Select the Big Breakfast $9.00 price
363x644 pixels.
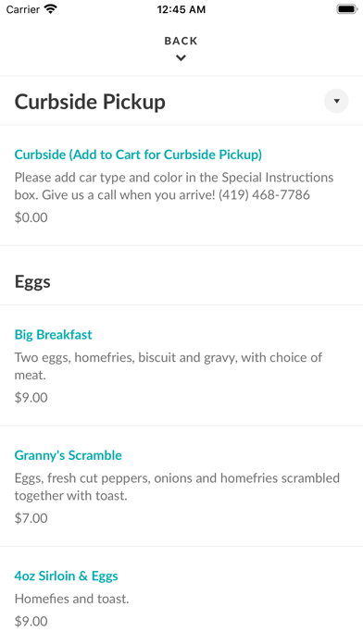click(31, 398)
